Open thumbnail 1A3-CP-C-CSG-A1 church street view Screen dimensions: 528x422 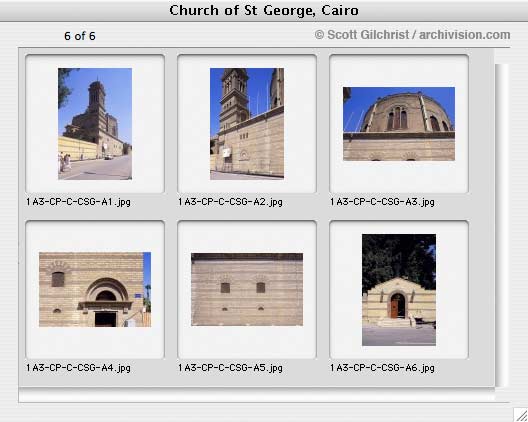pos(95,124)
